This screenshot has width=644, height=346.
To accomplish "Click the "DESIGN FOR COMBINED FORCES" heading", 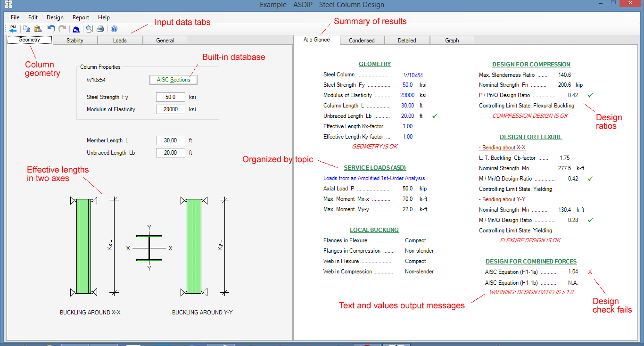I will click(x=531, y=262).
